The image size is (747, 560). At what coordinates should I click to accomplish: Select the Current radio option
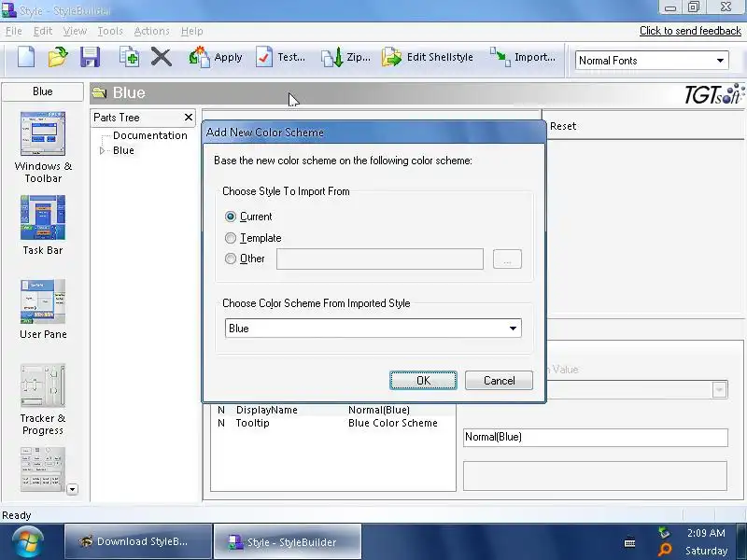[230, 217]
